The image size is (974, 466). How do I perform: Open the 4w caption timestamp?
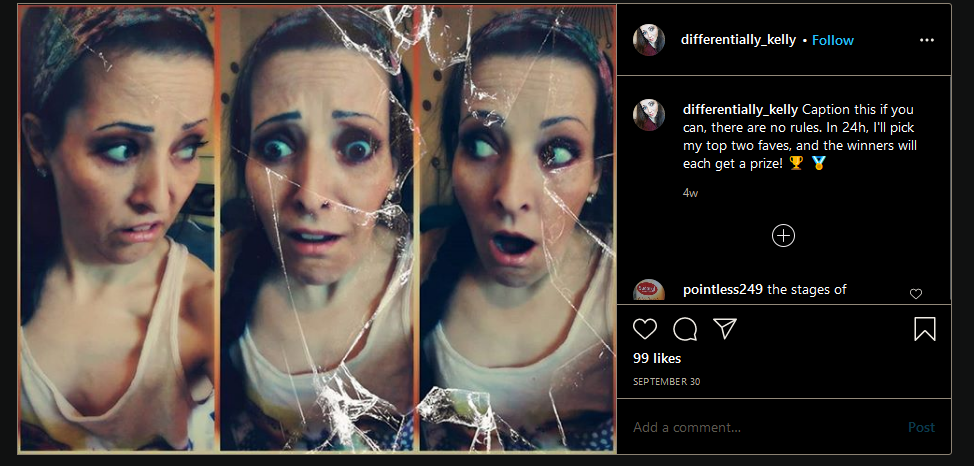(690, 193)
